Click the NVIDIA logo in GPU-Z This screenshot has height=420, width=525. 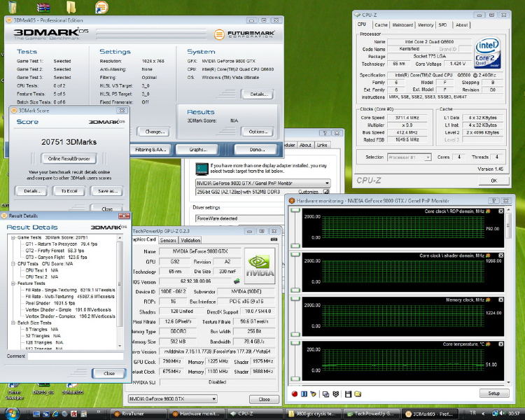pyautogui.click(x=260, y=266)
